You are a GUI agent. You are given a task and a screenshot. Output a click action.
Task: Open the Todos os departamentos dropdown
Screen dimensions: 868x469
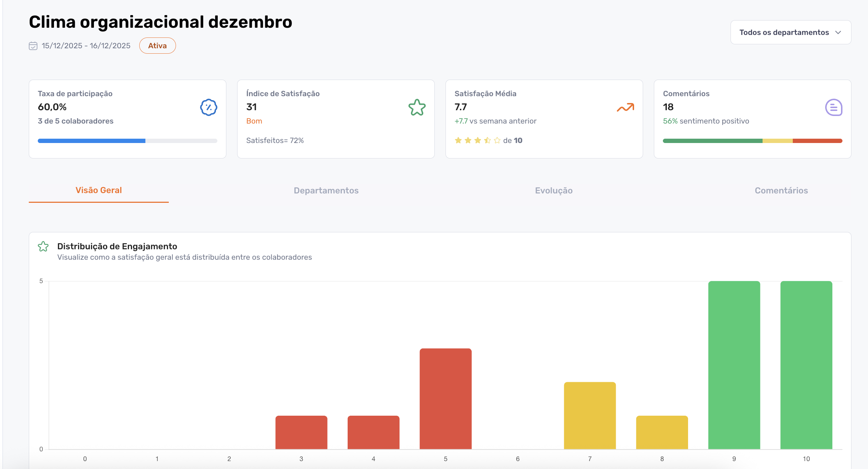click(x=784, y=32)
